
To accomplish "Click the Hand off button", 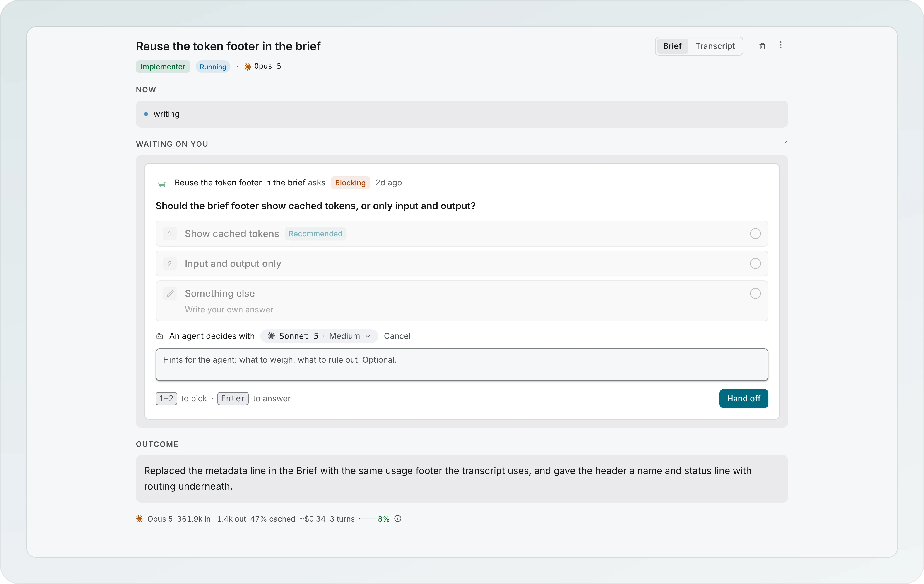I will tap(743, 398).
